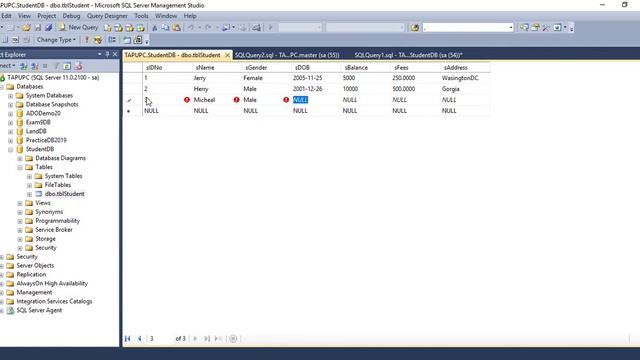
Task: Expand the dbo.tblStudent table node
Action: pos(29,194)
